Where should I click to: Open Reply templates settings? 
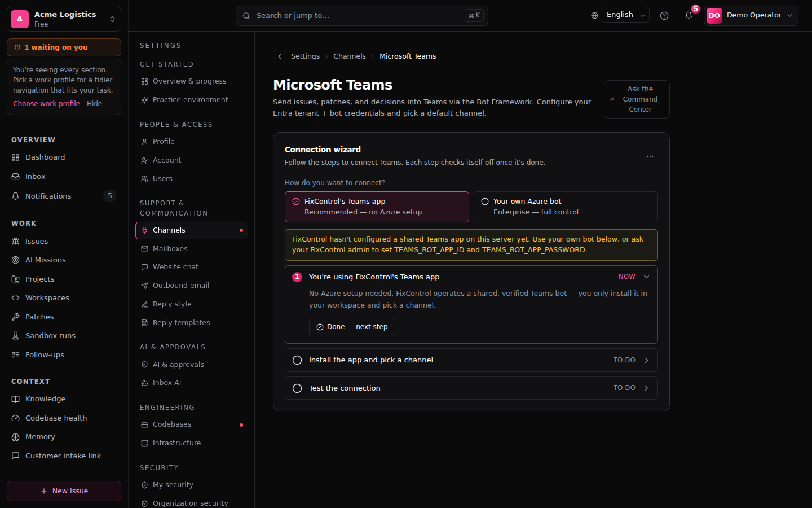point(191,323)
